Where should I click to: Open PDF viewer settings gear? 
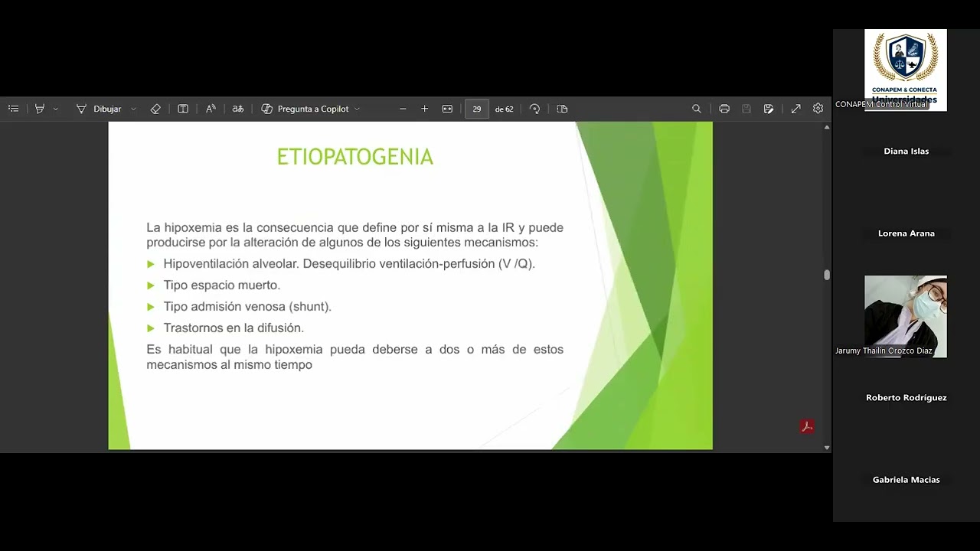click(818, 109)
